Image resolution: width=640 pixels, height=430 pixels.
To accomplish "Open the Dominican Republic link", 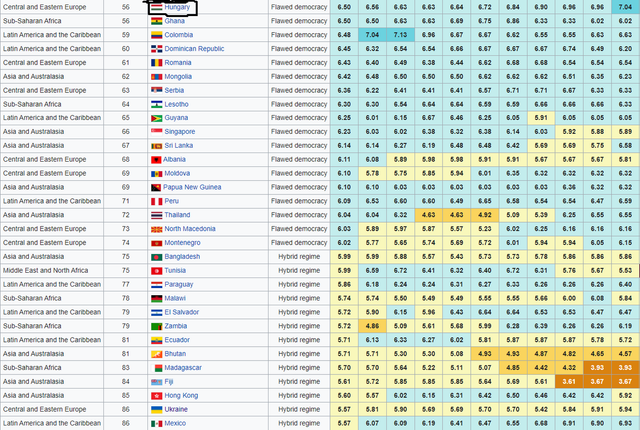I will pyautogui.click(x=194, y=49).
